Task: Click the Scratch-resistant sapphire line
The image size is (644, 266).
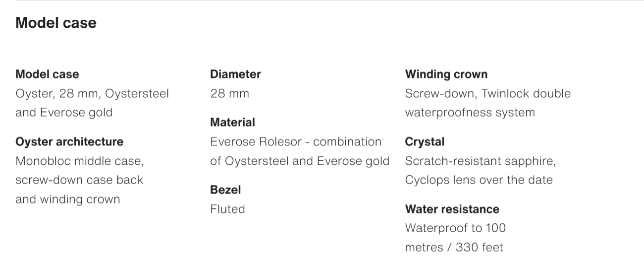Action: tap(480, 161)
